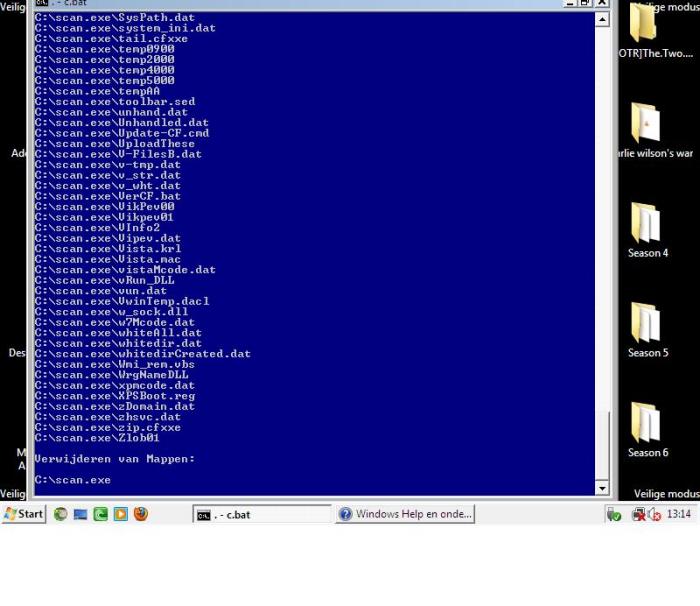Image resolution: width=700 pixels, height=606 pixels.
Task: Select the line C:\scan.exe\zDomain.dat
Action: (x=115, y=406)
